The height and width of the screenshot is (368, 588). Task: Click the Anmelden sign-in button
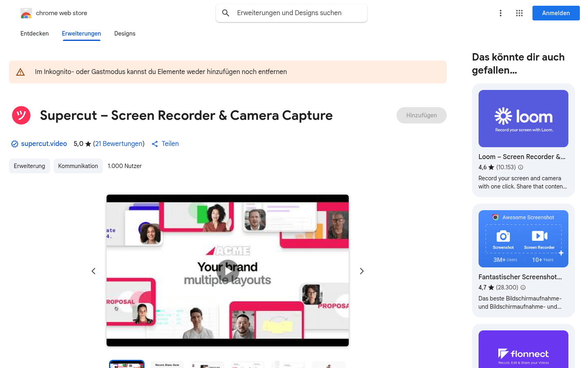556,13
